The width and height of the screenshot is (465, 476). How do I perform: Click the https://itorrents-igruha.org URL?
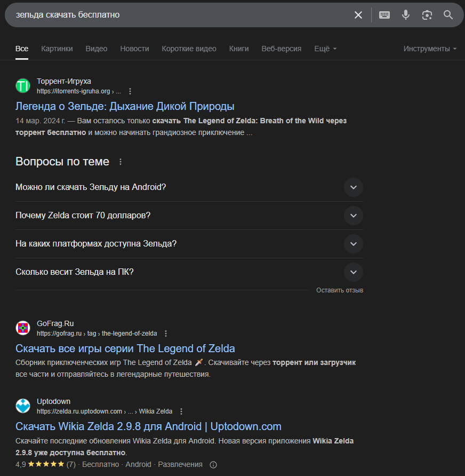pos(79,91)
